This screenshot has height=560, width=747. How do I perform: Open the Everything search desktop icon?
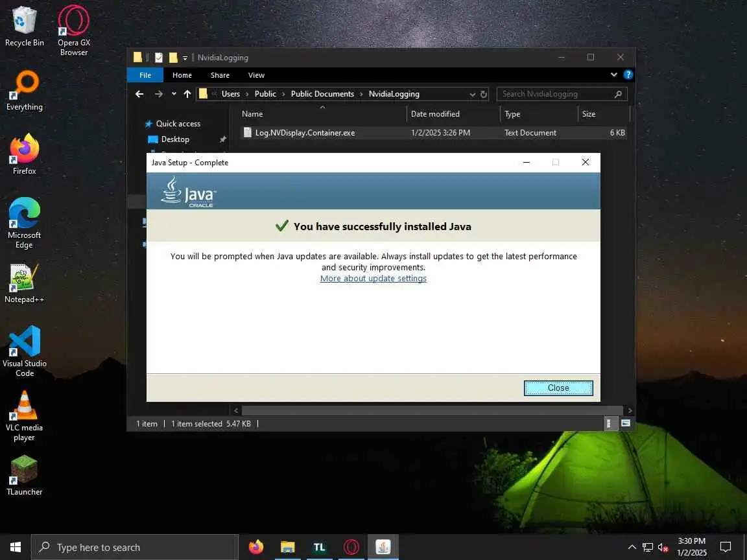24,91
